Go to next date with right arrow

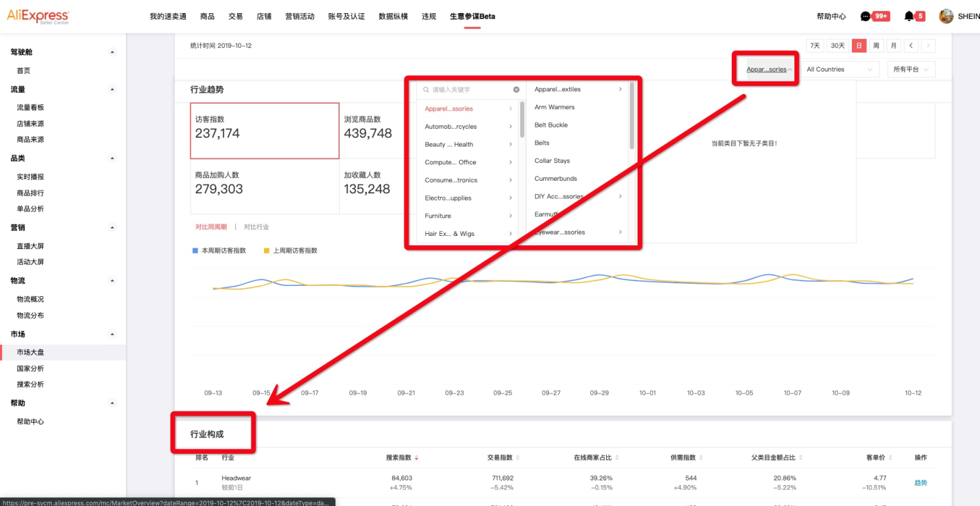coord(928,45)
